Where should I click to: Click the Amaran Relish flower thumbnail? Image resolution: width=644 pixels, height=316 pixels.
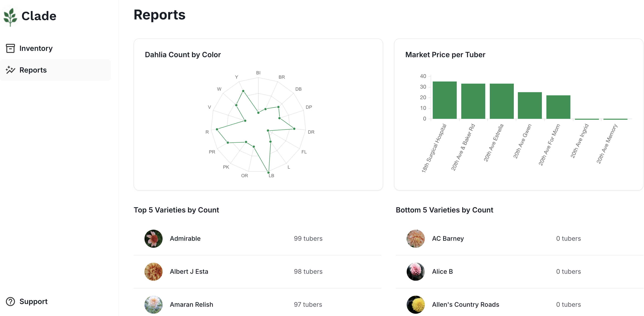click(x=153, y=304)
